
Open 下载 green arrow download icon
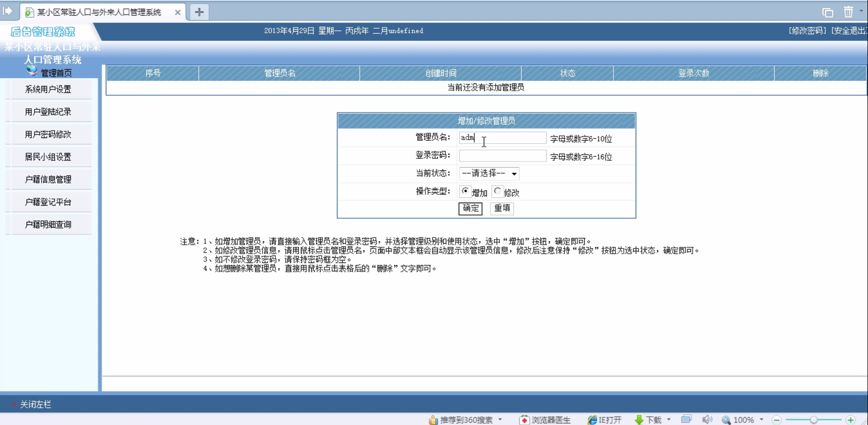(x=639, y=420)
